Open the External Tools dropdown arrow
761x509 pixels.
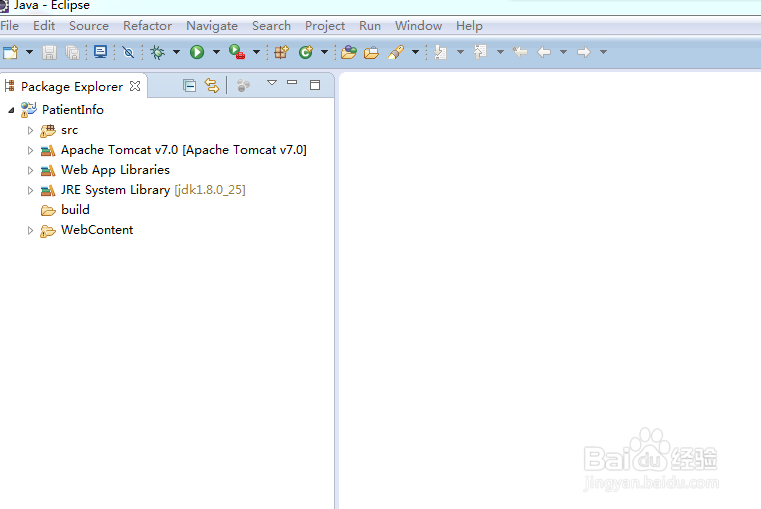coord(256,52)
